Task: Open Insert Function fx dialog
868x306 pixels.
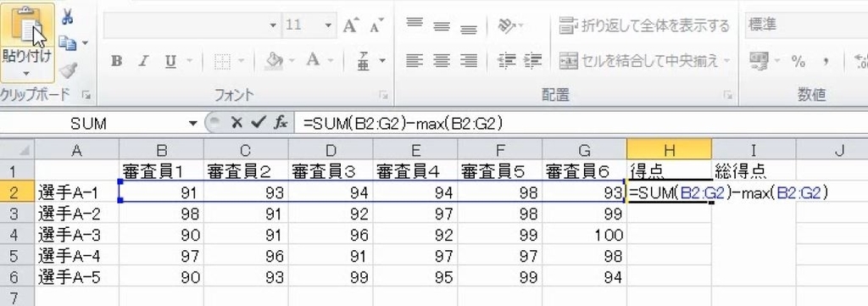Action: click(281, 123)
